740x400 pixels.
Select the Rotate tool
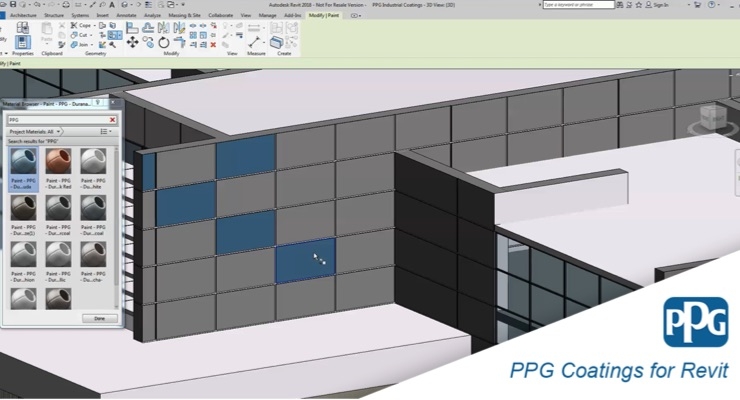pos(163,43)
